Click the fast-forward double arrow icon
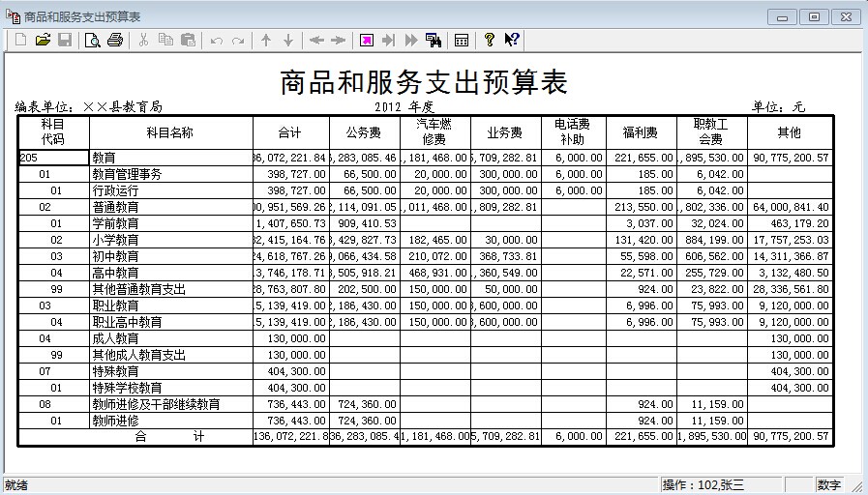Image resolution: width=868 pixels, height=495 pixels. click(x=410, y=40)
